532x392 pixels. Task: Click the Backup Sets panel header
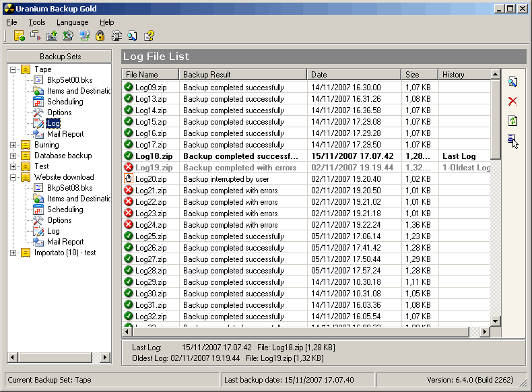click(x=60, y=57)
